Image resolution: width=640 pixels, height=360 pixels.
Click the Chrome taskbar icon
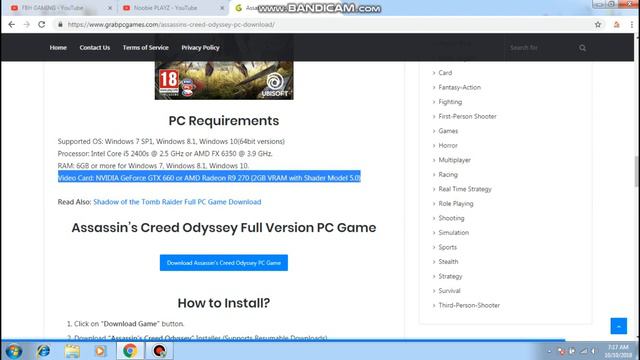point(130,351)
